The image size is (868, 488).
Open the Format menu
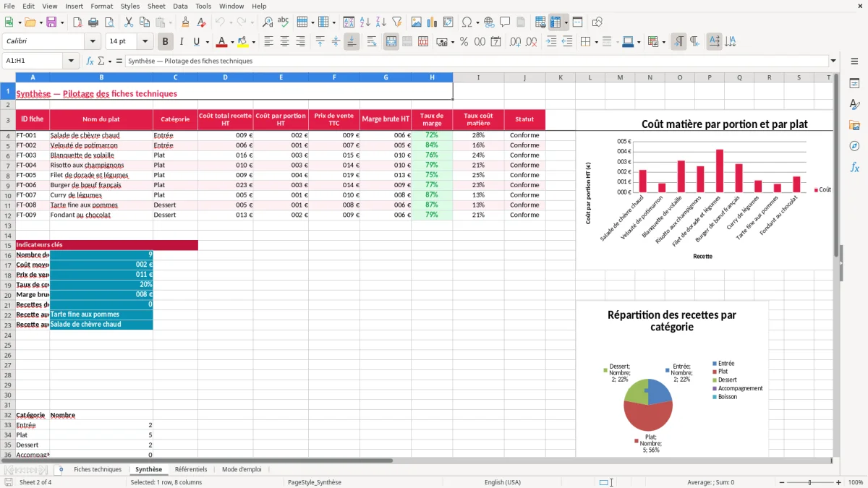tap(101, 6)
